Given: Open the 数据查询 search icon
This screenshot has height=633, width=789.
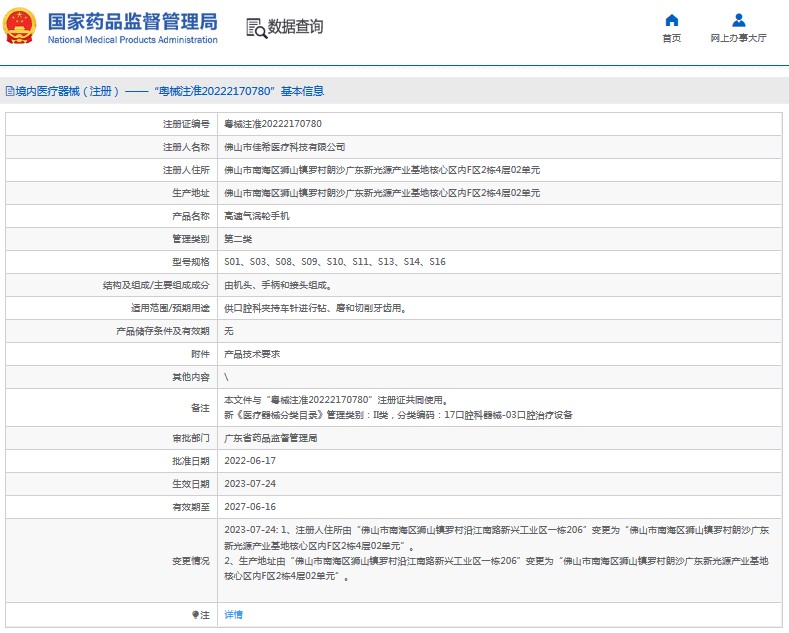Looking at the screenshot, I should [x=256, y=28].
